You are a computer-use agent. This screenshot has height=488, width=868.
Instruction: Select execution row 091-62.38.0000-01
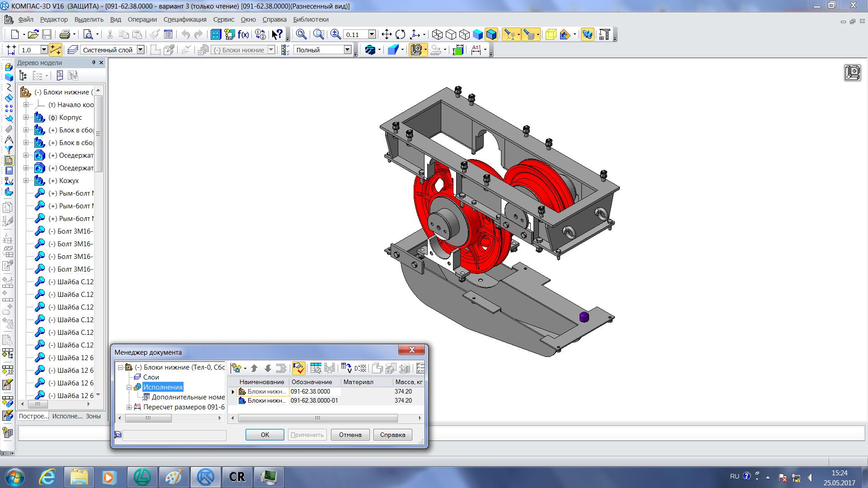(314, 400)
